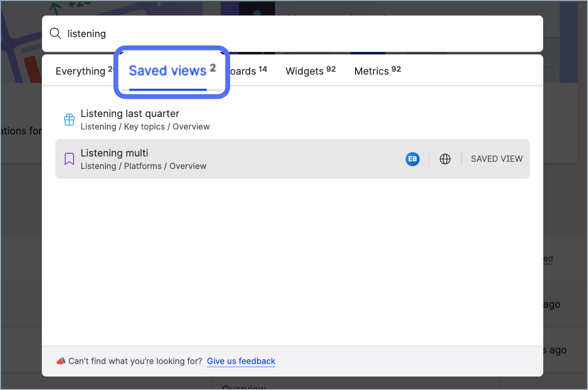Click the bookmark icon beside Listening multi
Image resolution: width=588 pixels, height=390 pixels.
[69, 159]
